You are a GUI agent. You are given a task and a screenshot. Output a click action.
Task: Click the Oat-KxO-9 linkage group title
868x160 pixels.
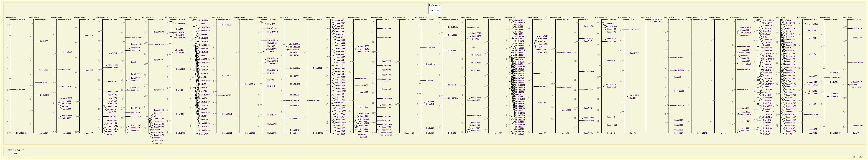pos(847,17)
